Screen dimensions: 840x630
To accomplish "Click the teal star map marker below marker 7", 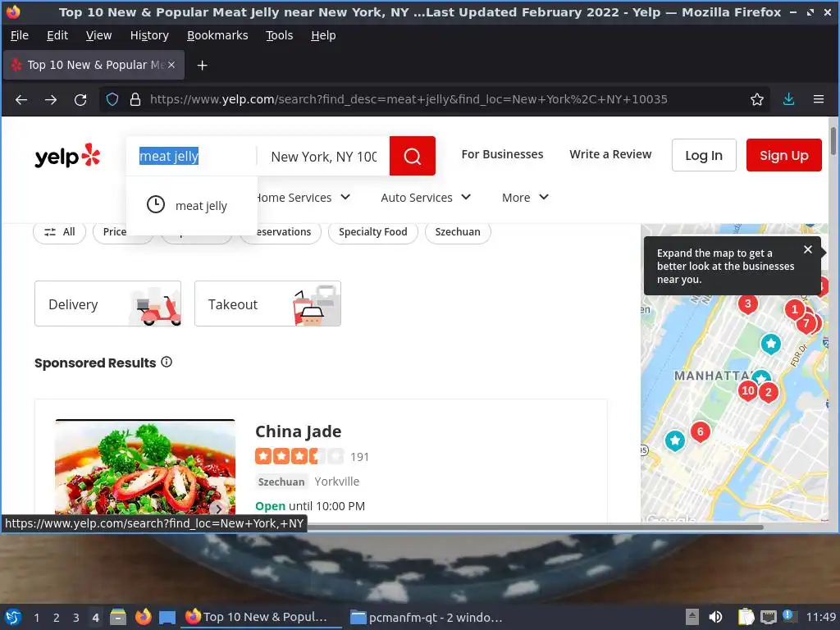I will 771,344.
